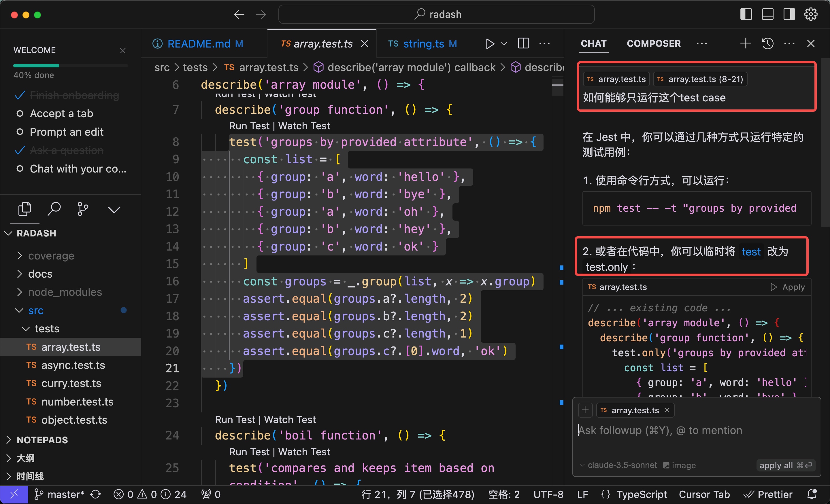Open the claude-3.5-sonnet model dropdown

[618, 465]
